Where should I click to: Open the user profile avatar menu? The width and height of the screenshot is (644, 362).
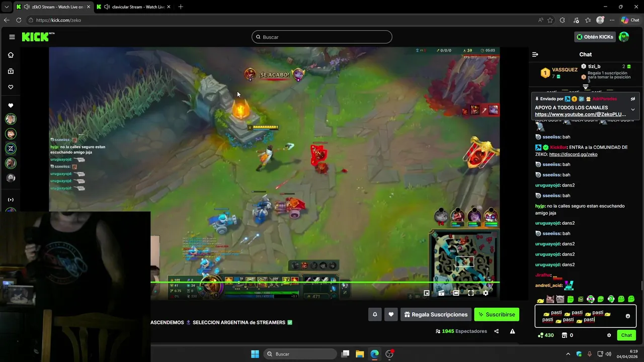(624, 37)
